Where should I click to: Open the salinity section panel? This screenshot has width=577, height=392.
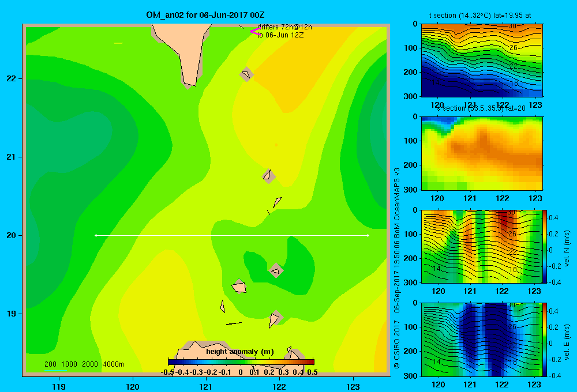(x=482, y=153)
